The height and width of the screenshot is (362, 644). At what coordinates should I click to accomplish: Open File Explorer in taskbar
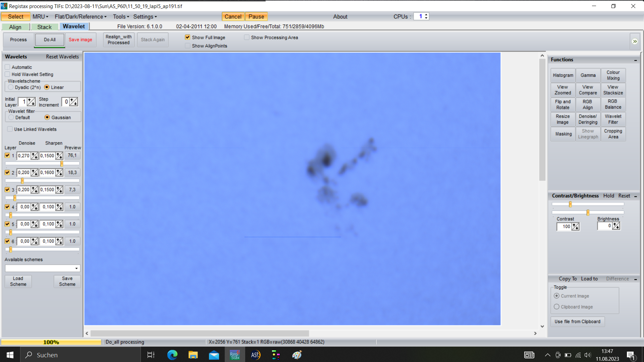tap(193, 355)
